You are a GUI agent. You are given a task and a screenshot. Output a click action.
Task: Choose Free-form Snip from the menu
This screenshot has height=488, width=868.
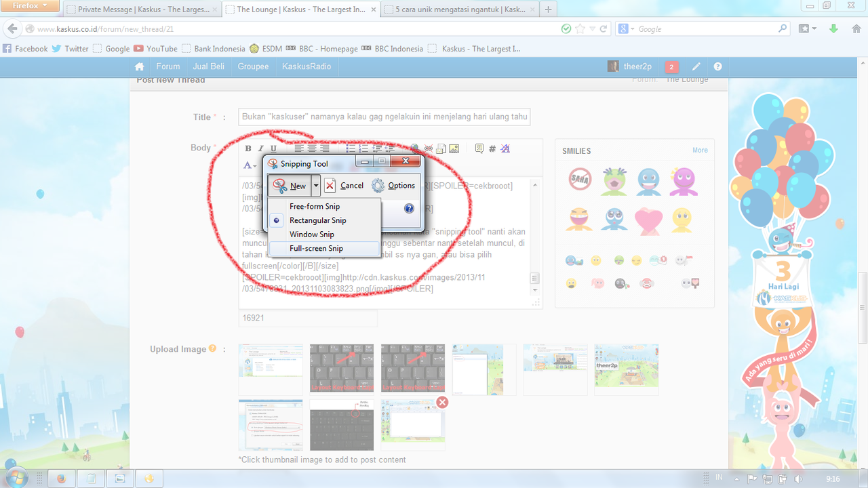click(x=324, y=206)
